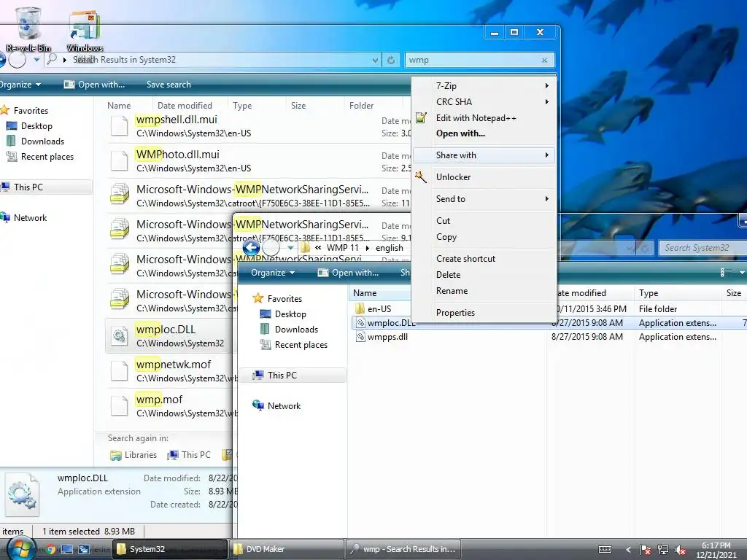Open the recent pages dropdown next to the search window's forward button
This screenshot has height=560, width=747.
36,60
